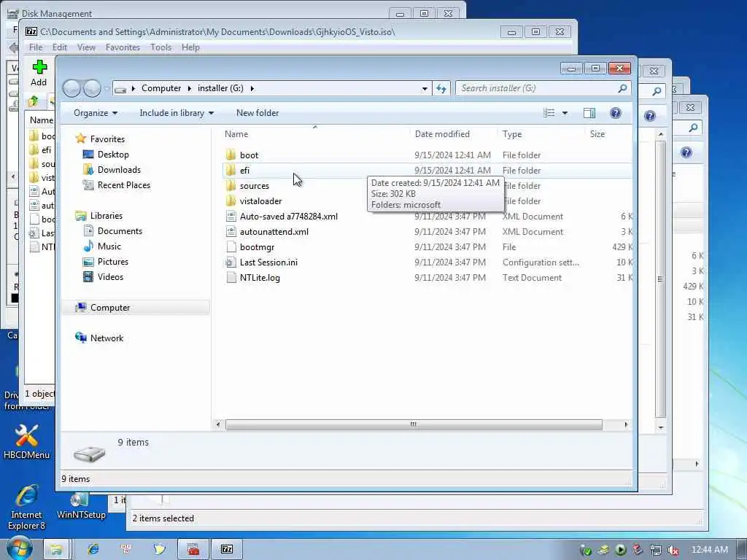Open the Include in library dropdown
Screen dimensions: 747x560
(177, 113)
